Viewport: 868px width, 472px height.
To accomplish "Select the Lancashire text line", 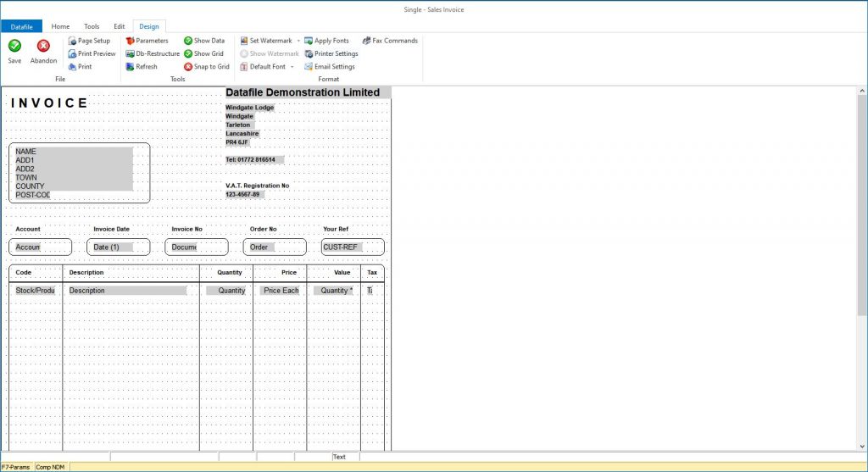I will [242, 133].
